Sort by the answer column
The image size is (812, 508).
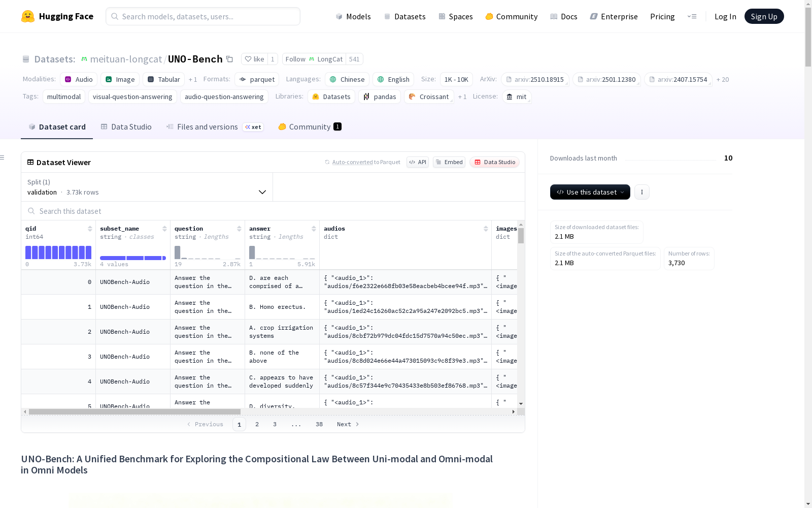click(x=314, y=229)
